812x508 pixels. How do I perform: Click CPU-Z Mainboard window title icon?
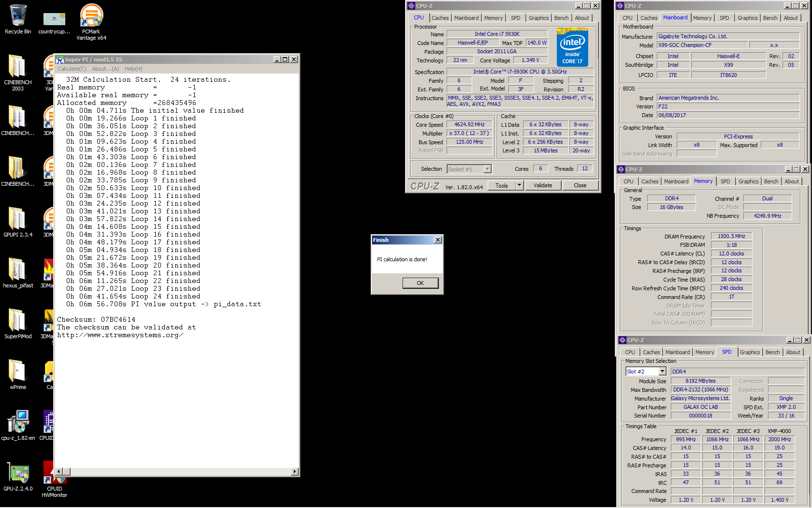[x=620, y=6]
